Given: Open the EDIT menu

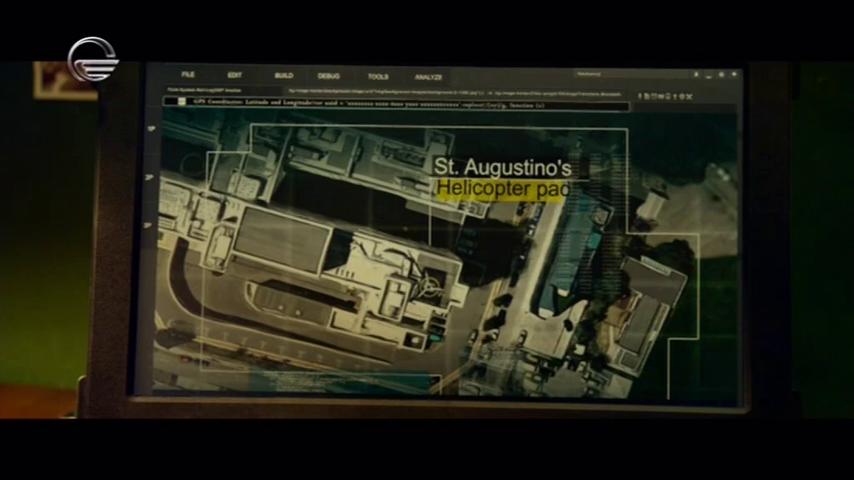Looking at the screenshot, I should tap(234, 76).
